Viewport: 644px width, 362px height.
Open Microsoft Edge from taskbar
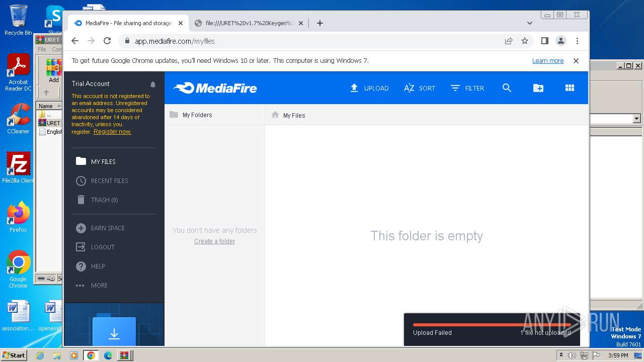(108, 355)
